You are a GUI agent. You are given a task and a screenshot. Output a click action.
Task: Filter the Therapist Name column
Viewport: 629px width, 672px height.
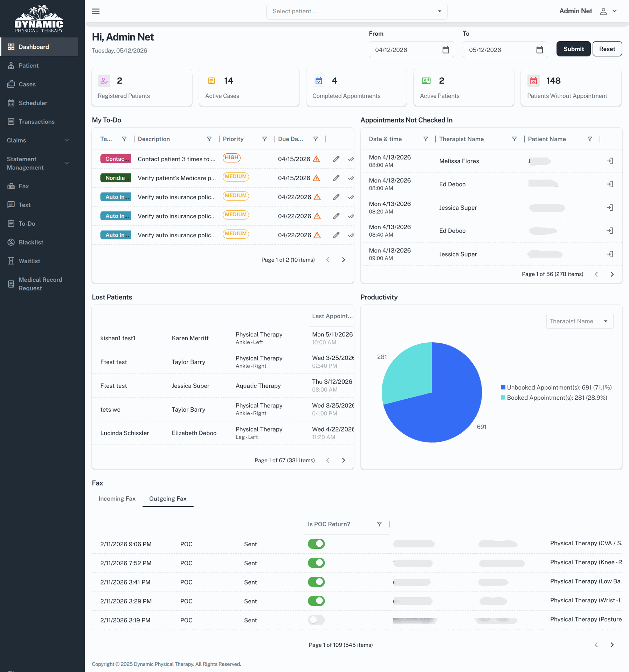pos(514,139)
